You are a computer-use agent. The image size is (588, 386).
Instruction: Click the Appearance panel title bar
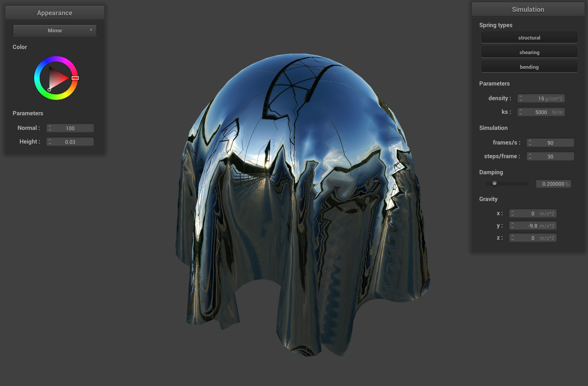coord(55,13)
